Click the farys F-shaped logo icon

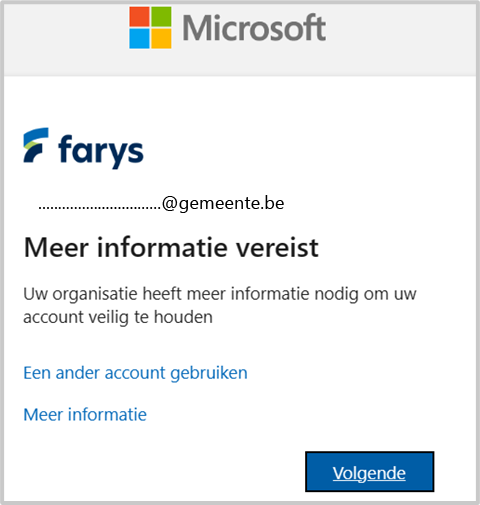(x=36, y=145)
